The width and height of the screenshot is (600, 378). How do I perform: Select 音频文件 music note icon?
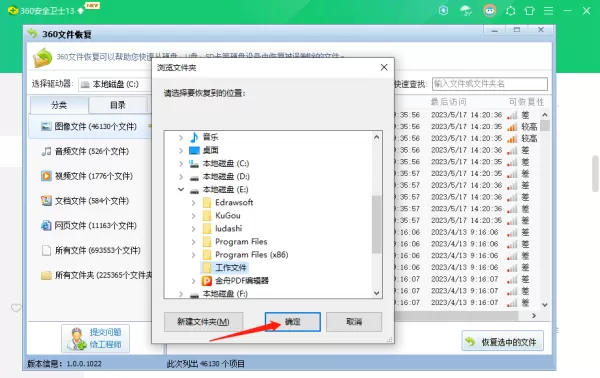pyautogui.click(x=46, y=151)
